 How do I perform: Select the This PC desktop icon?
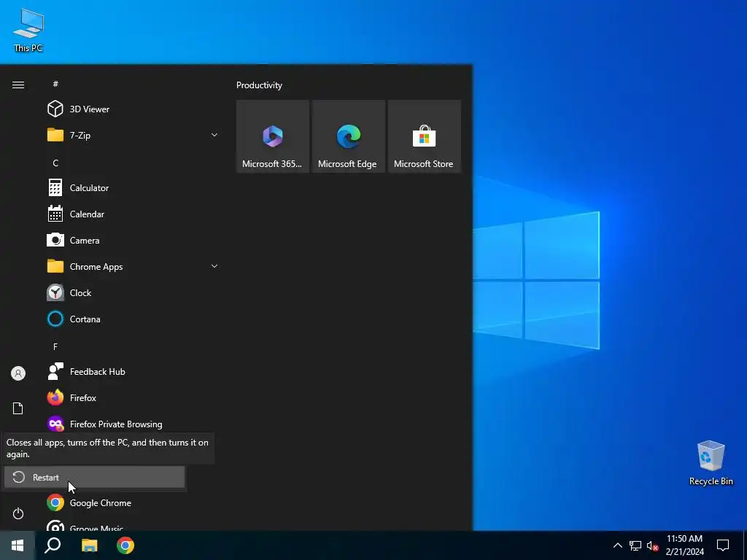(28, 30)
